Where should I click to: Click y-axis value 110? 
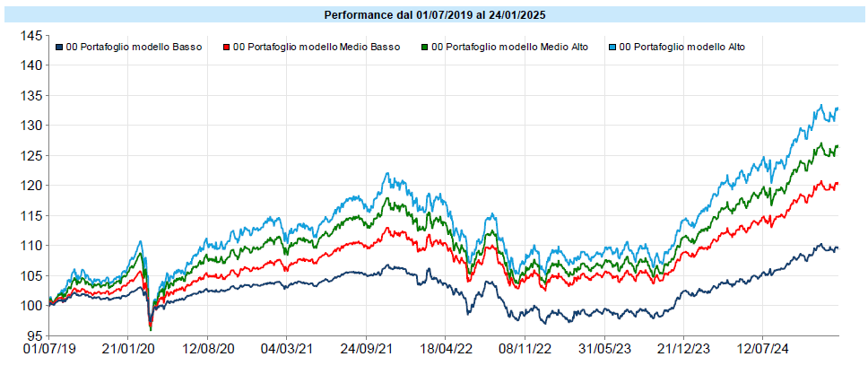[x=32, y=246]
